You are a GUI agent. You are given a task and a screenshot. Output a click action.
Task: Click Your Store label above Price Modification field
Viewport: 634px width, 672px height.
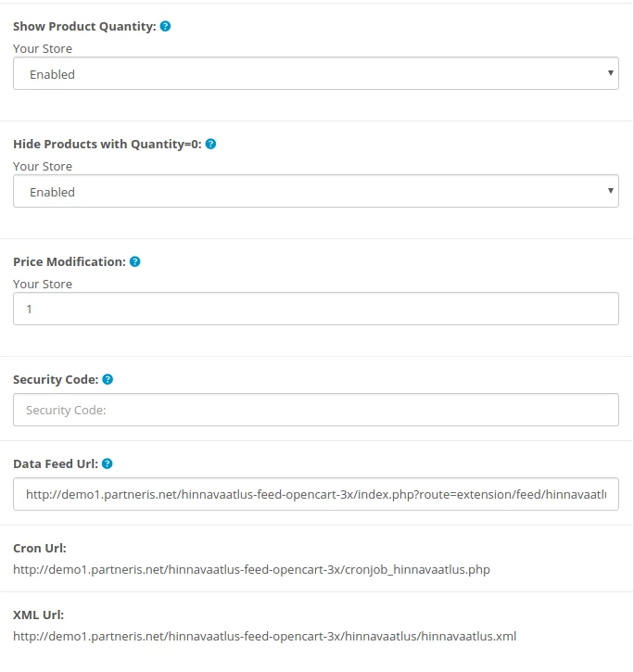click(x=43, y=285)
